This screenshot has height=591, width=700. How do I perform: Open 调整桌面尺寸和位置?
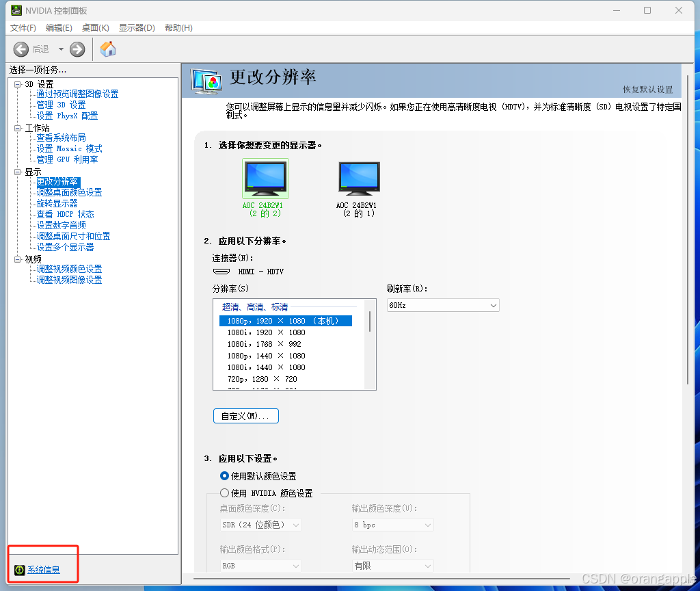pyautogui.click(x=73, y=236)
